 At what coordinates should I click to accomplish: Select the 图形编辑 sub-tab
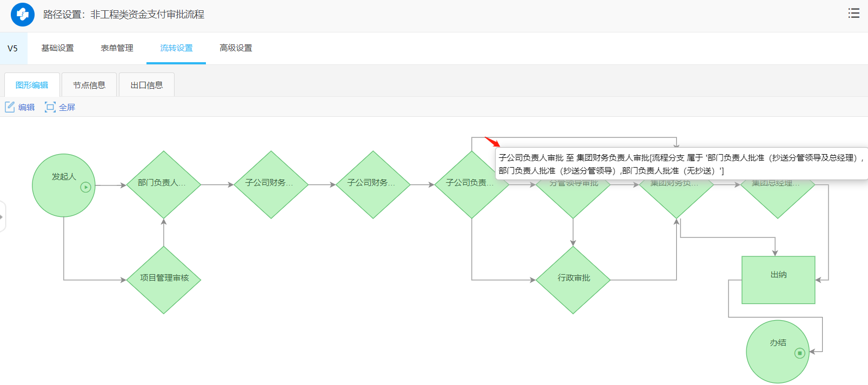(x=32, y=85)
